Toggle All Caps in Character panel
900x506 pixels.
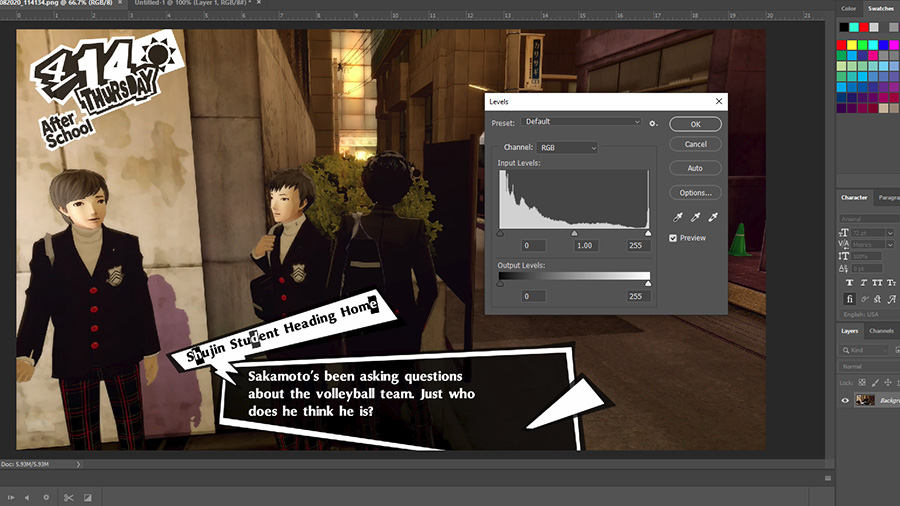point(877,283)
